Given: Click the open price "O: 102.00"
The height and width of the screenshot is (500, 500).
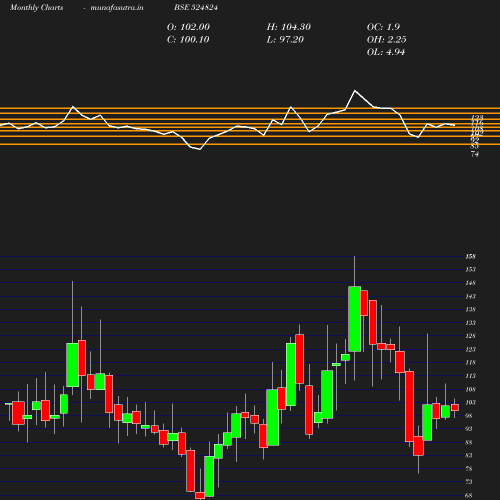Looking at the screenshot, I should tap(188, 27).
